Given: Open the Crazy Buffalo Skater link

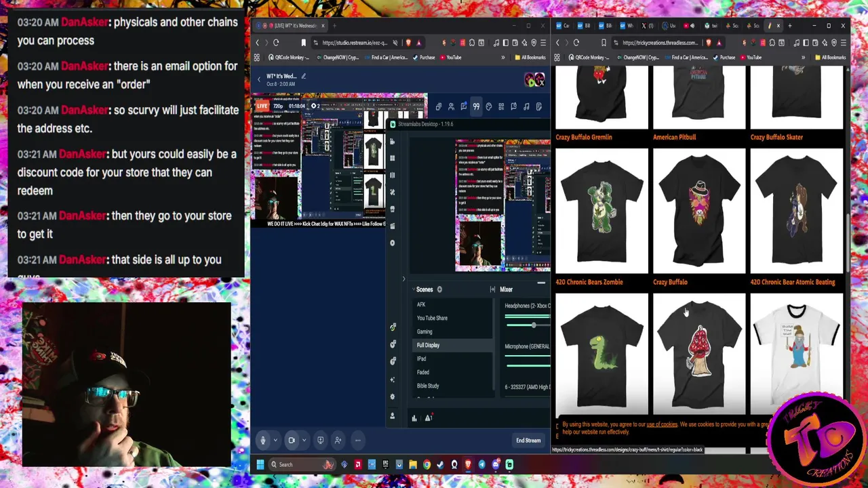Looking at the screenshot, I should click(x=776, y=137).
